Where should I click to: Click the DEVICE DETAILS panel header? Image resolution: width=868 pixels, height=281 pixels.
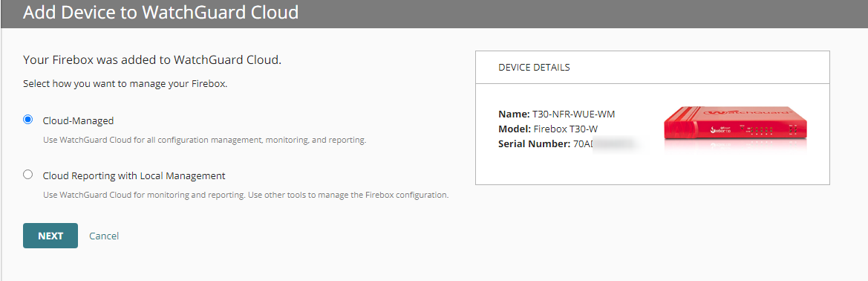click(x=652, y=68)
